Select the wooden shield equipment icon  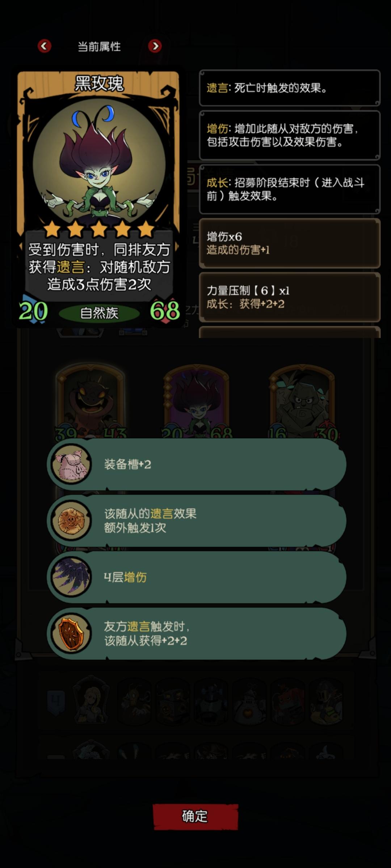coord(71,634)
